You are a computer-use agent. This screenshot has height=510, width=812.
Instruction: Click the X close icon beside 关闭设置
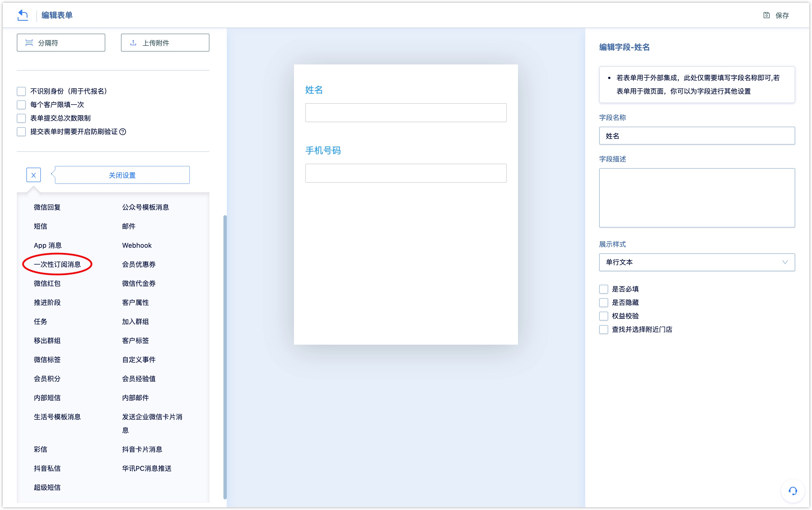pyautogui.click(x=34, y=175)
